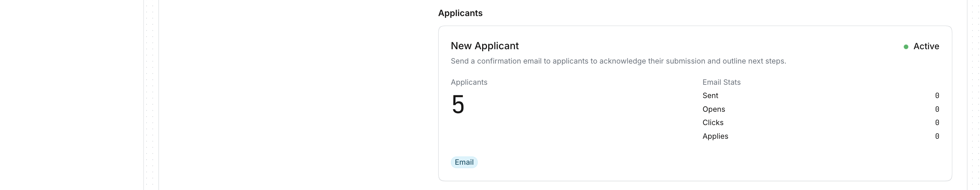Viewport: 980px width, 190px height.
Task: Click the Clicks count value
Action: [937, 123]
